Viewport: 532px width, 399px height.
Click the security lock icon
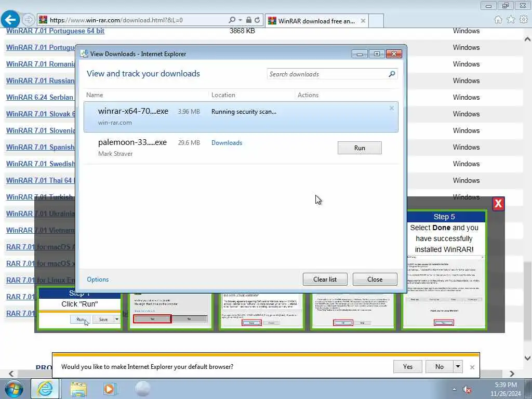tap(249, 20)
